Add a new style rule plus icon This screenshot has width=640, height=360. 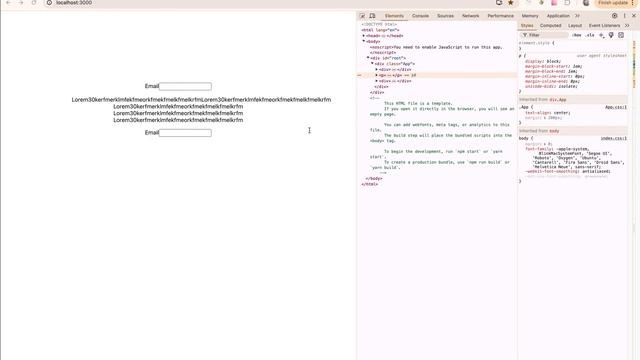tap(601, 36)
